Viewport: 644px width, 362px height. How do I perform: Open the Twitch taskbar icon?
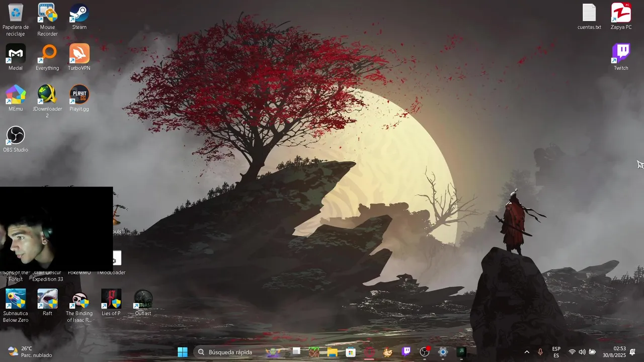click(406, 352)
